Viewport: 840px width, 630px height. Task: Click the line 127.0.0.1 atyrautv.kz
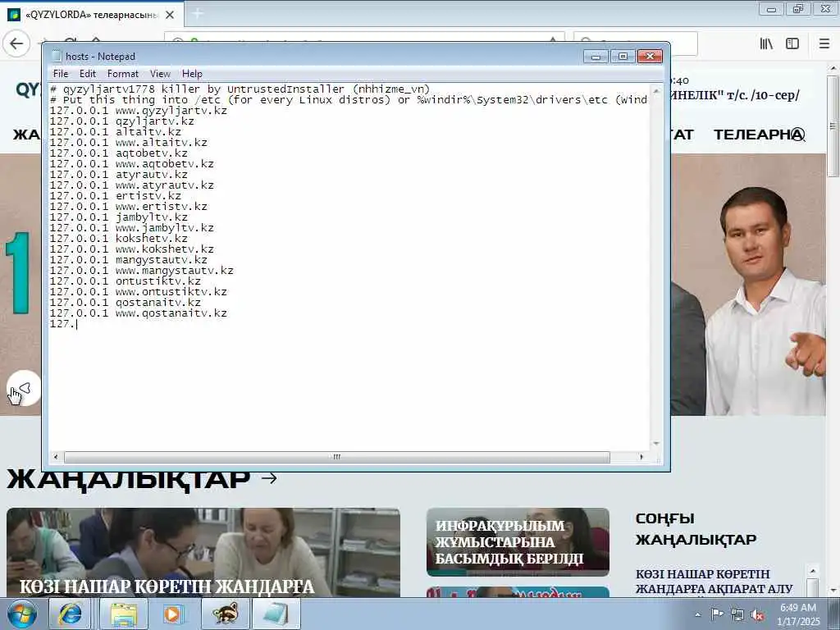click(x=118, y=175)
